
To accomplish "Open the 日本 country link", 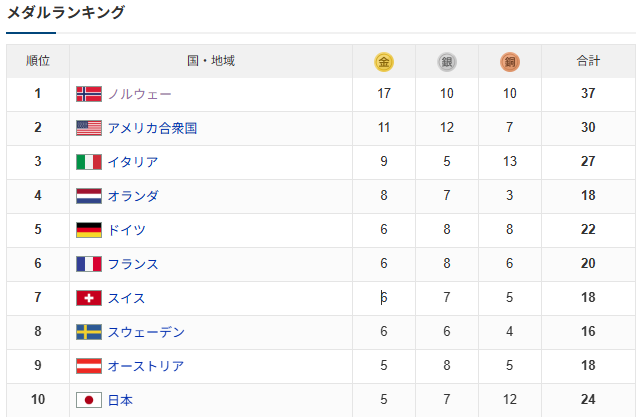I will tap(120, 400).
